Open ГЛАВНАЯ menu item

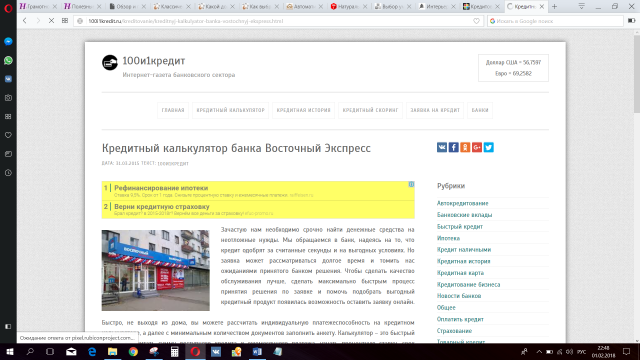(173, 110)
